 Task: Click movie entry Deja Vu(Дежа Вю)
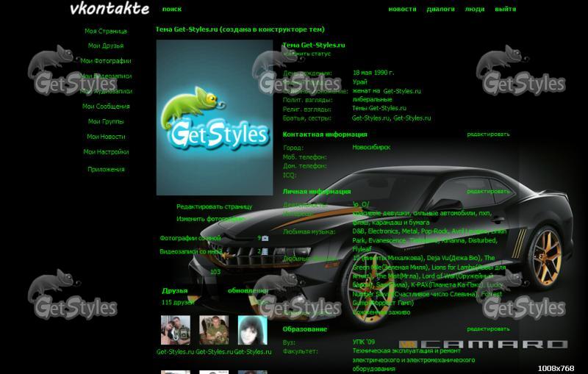[453, 258]
